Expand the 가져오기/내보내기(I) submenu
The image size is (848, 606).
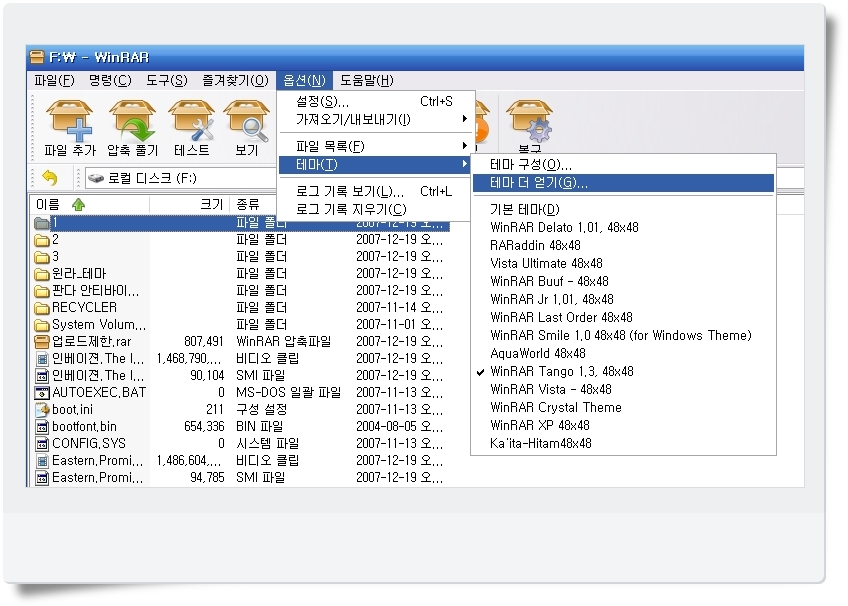pos(374,119)
